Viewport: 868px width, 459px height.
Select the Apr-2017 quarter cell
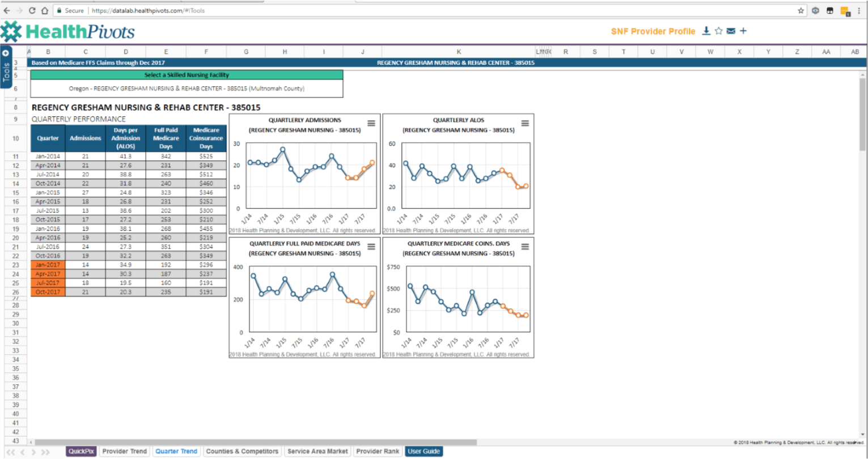click(48, 274)
